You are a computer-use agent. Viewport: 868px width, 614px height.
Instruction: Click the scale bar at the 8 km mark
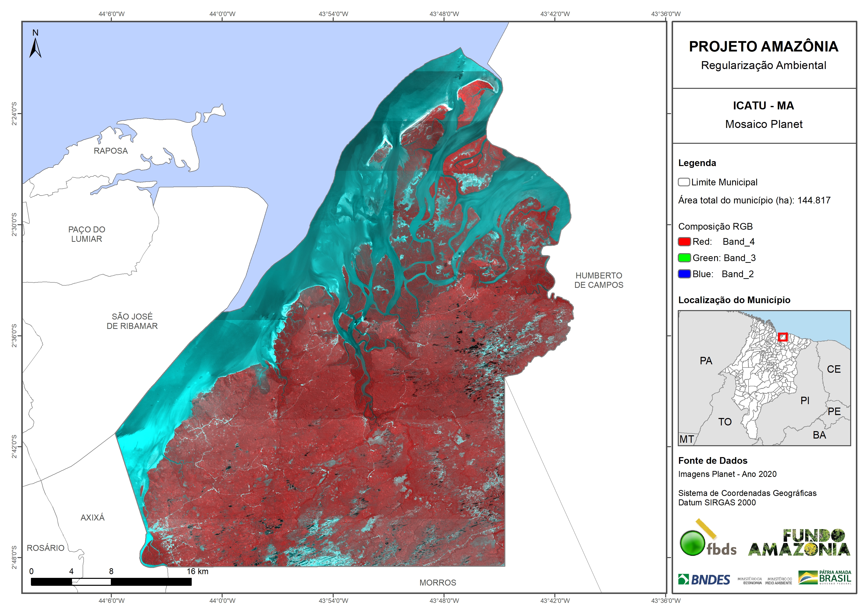pos(111,582)
